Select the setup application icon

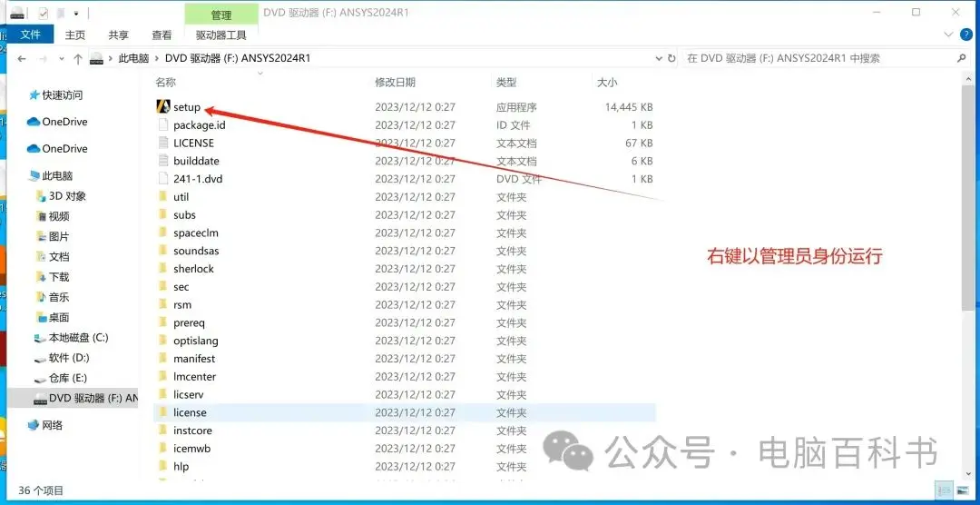point(163,107)
